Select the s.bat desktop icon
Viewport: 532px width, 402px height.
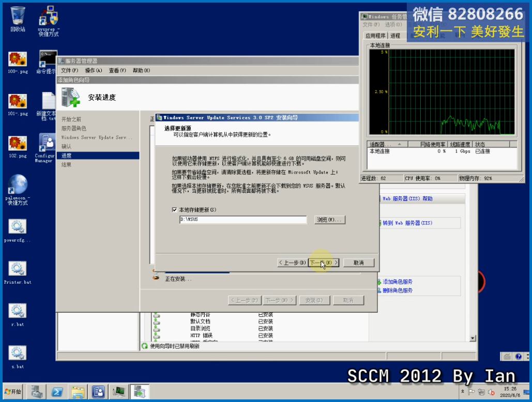pyautogui.click(x=18, y=357)
